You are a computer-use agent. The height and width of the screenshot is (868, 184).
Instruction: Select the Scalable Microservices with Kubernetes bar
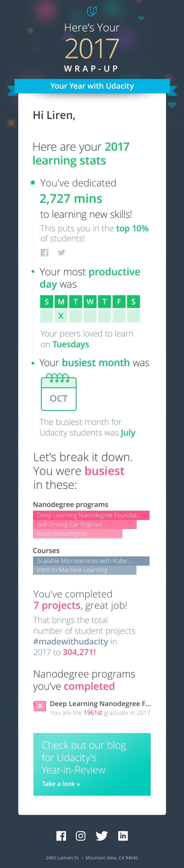pyautogui.click(x=91, y=561)
